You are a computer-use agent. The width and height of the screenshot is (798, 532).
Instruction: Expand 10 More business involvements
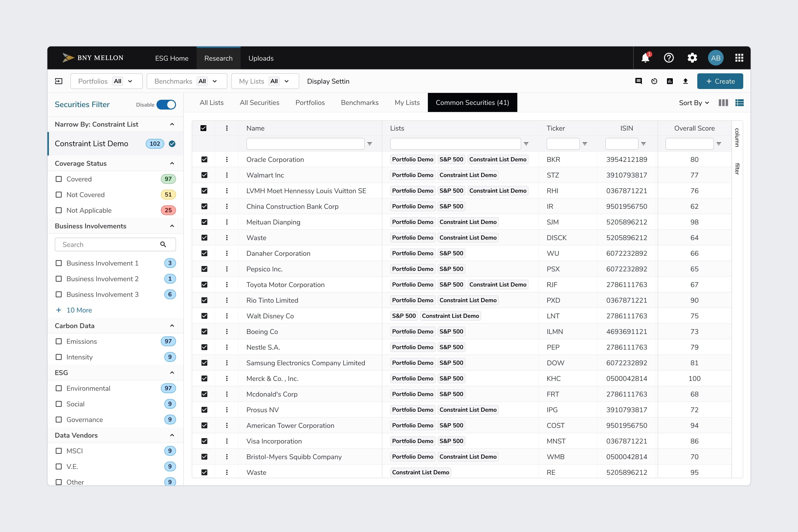click(x=74, y=310)
